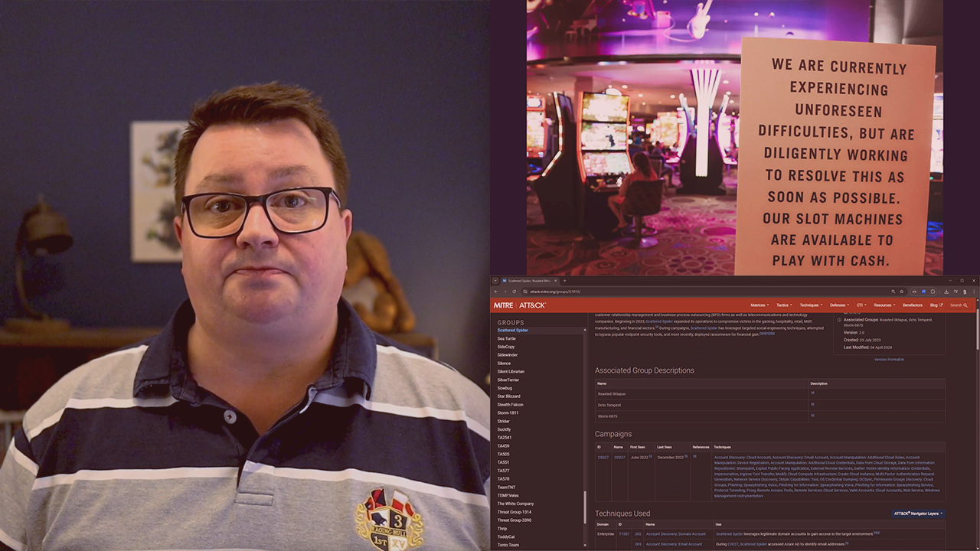Bookmark this page with the star icon

(x=902, y=292)
